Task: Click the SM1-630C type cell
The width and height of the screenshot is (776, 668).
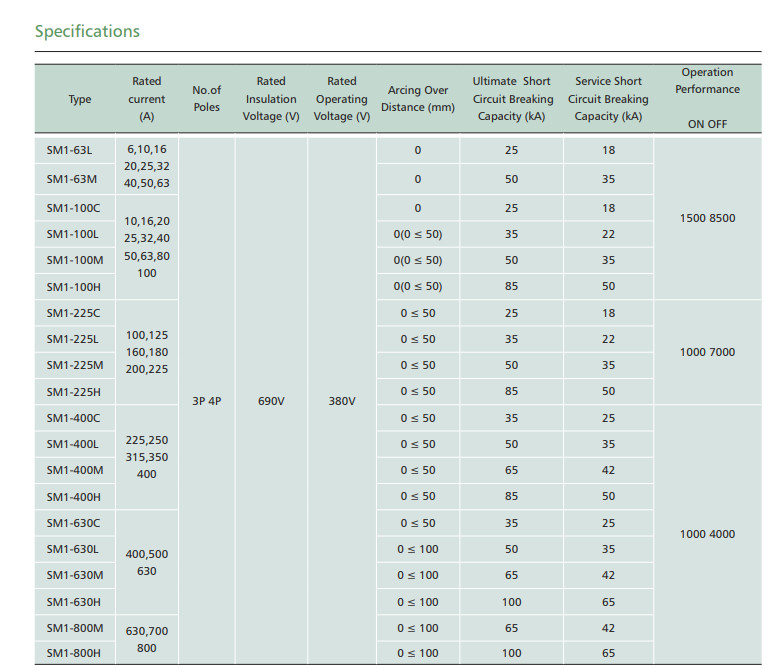Action: pyautogui.click(x=73, y=523)
